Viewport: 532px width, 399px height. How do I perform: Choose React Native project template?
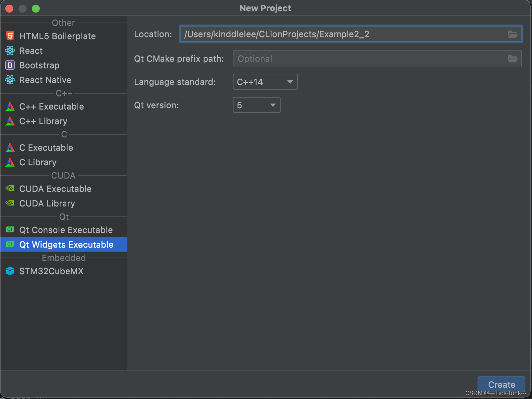pyautogui.click(x=64, y=80)
